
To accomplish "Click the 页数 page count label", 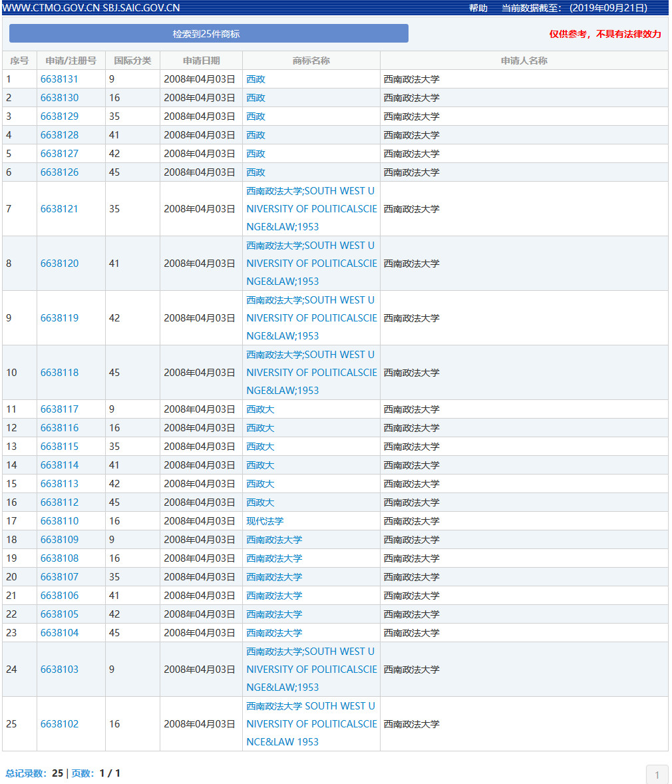I will pos(83,773).
